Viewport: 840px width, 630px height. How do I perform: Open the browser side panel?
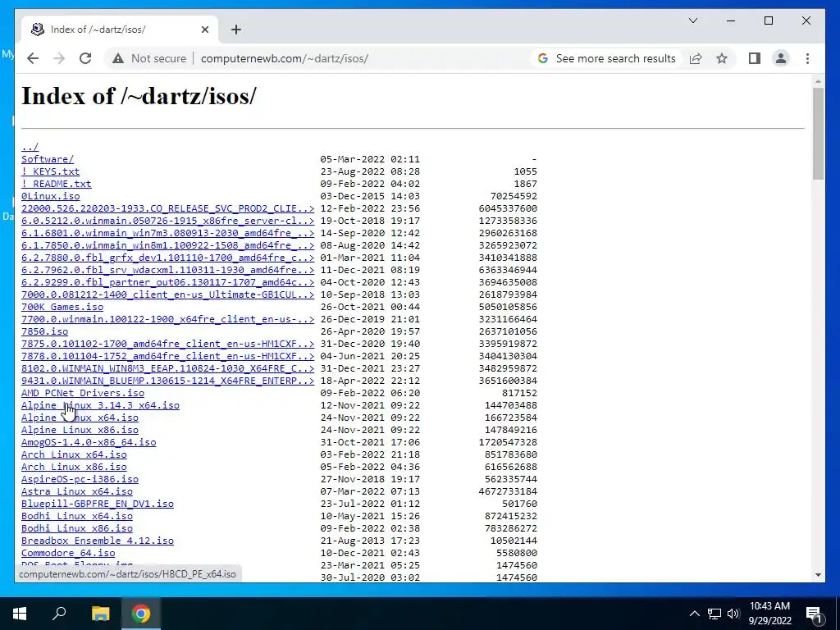(755, 58)
